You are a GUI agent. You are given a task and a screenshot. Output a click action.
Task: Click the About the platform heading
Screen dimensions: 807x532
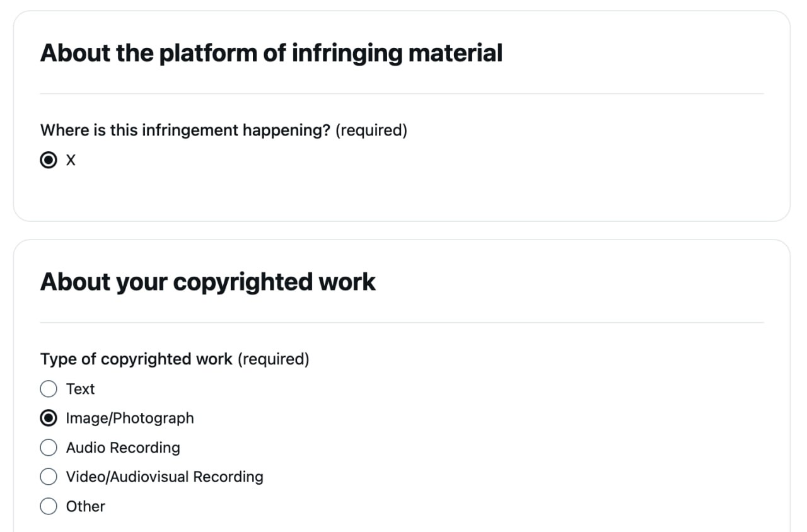271,53
